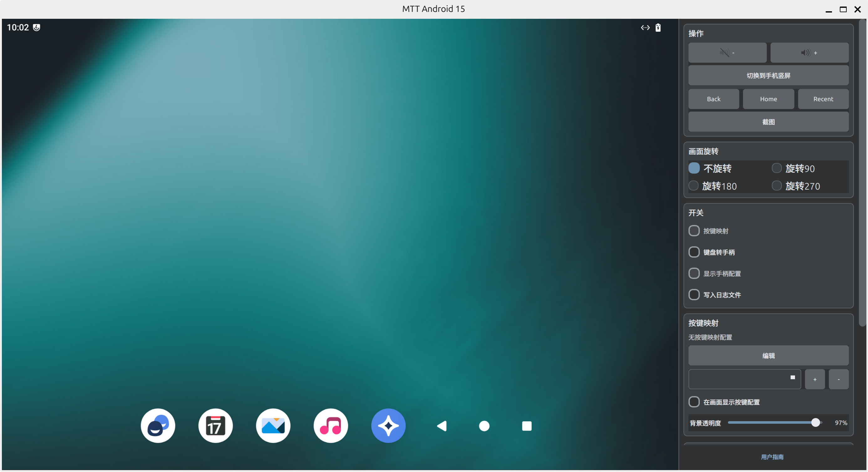Click the 截图 screenshot button
This screenshot has height=472, width=868.
[x=768, y=122]
